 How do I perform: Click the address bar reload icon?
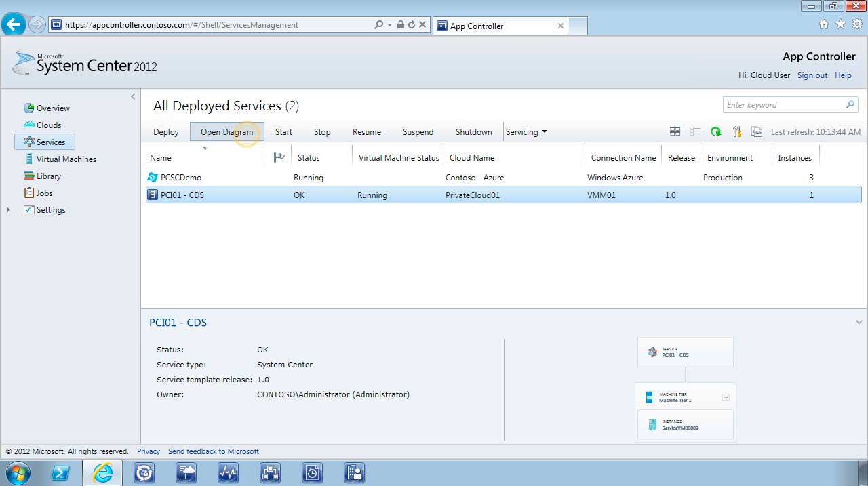412,24
